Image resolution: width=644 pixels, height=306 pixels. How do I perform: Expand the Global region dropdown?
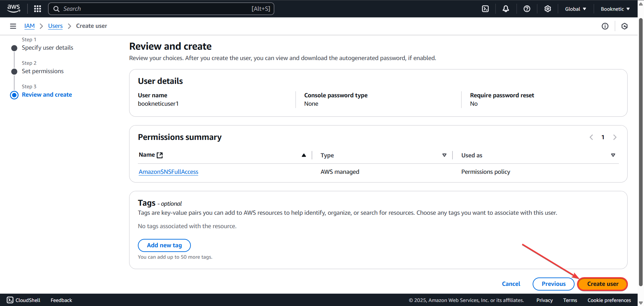(x=576, y=9)
